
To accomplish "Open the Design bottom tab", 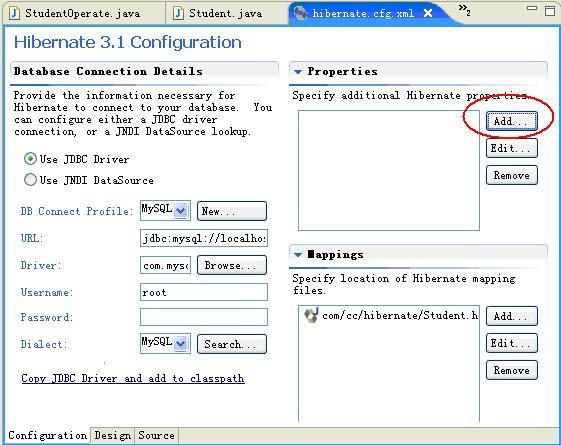I will click(x=112, y=436).
